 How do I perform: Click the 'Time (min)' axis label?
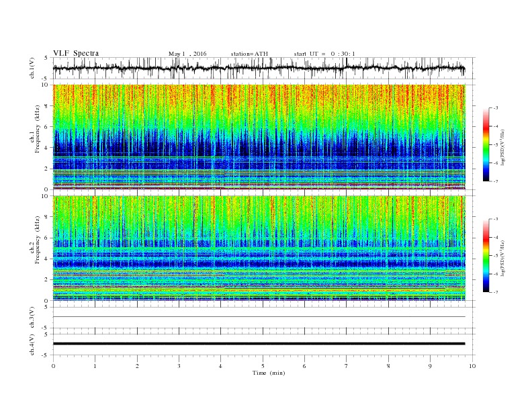(x=269, y=373)
